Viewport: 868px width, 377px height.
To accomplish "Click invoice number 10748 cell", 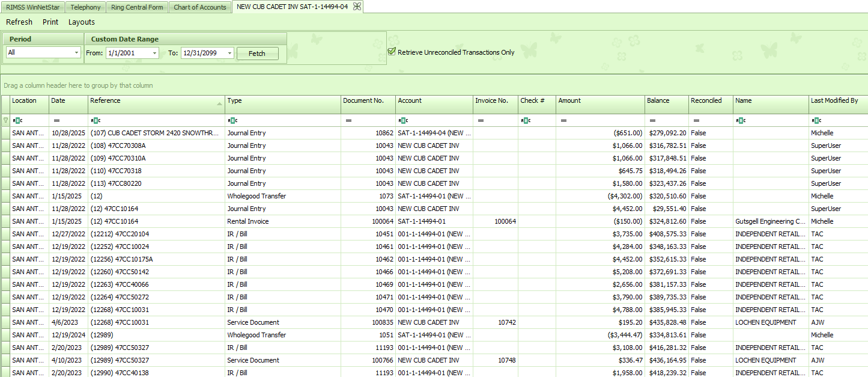I will pos(496,360).
